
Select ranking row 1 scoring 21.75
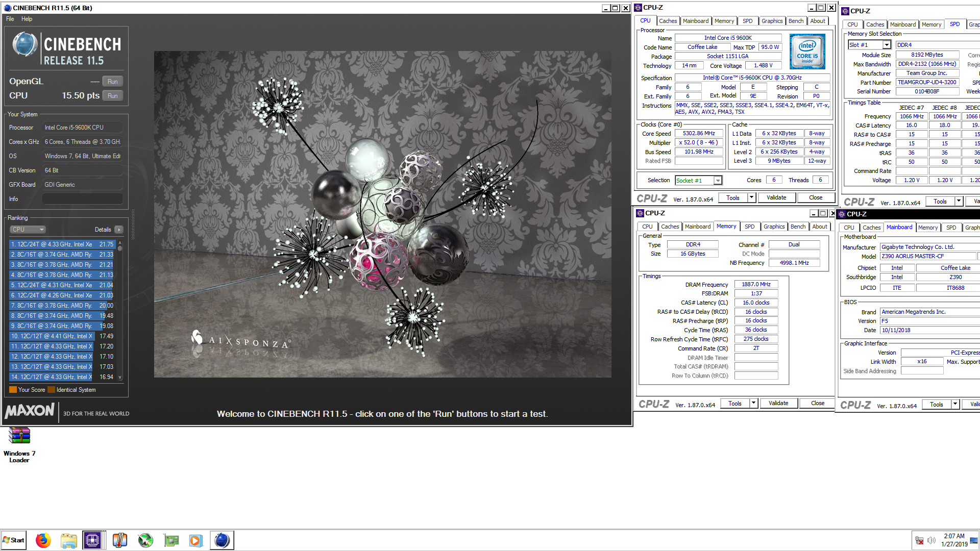(x=62, y=244)
